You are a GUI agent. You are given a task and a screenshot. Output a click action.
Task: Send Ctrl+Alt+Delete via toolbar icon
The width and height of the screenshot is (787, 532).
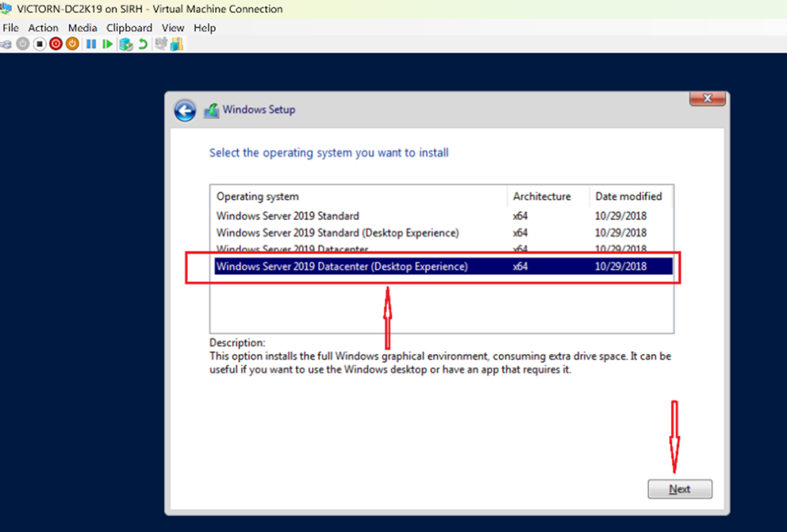(5, 44)
